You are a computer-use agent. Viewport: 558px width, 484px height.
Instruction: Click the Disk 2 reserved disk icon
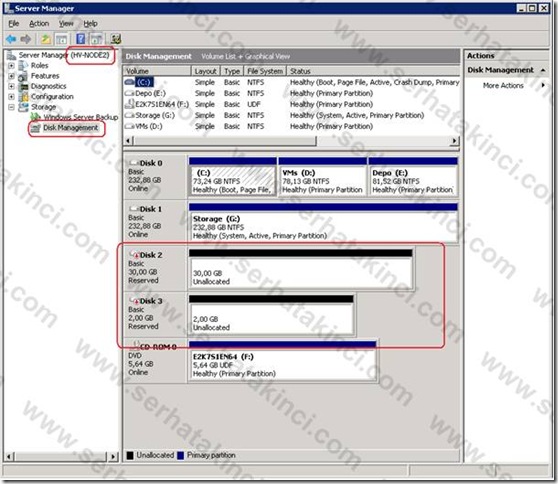134,255
